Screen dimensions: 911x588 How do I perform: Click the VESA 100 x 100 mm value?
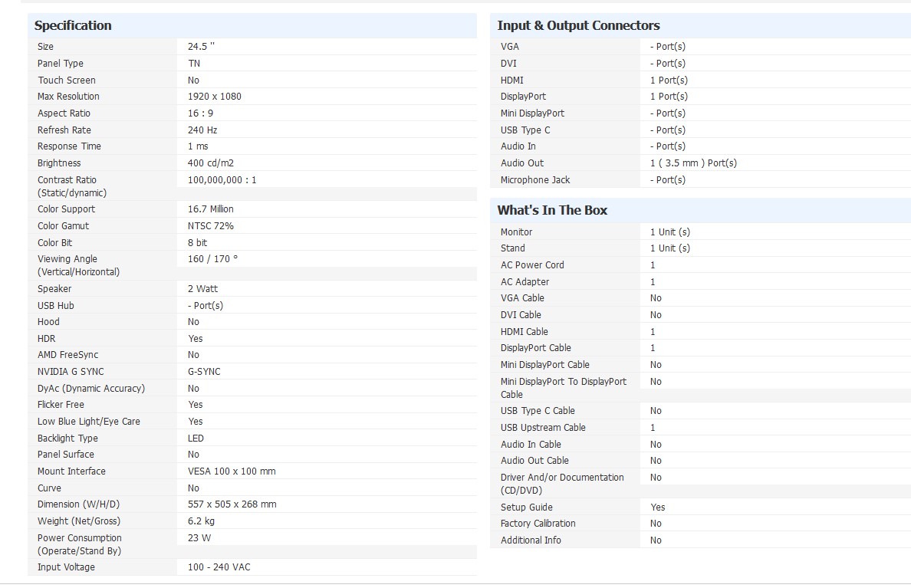232,471
